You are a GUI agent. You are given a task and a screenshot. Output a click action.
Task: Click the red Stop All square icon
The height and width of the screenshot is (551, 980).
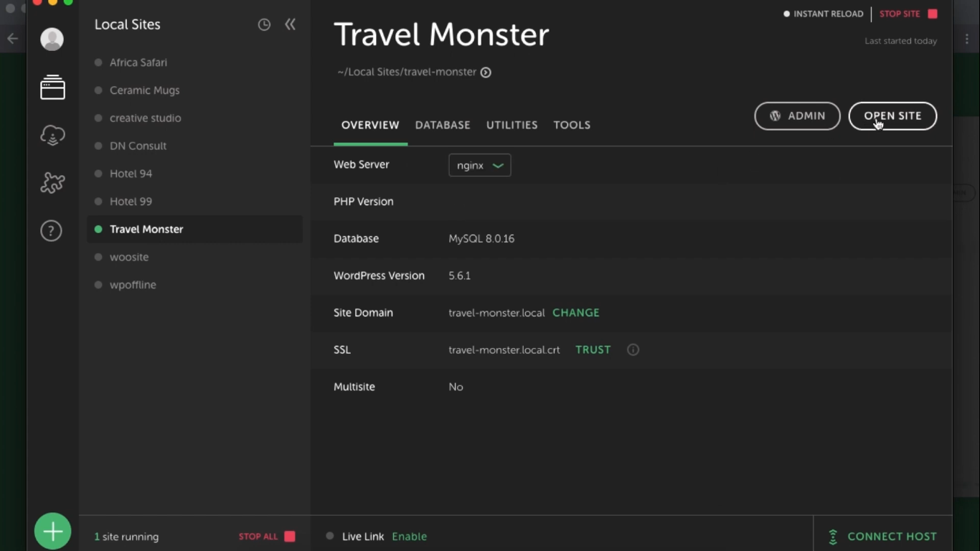point(290,537)
